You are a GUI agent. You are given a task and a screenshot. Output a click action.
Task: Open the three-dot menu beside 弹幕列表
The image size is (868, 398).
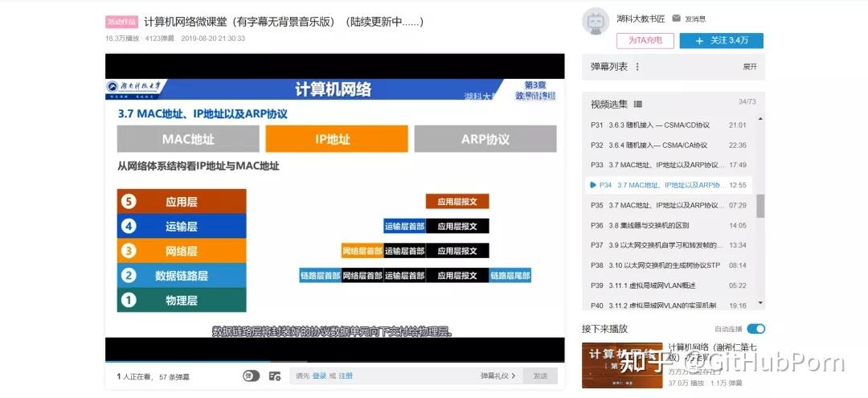pyautogui.click(x=637, y=67)
